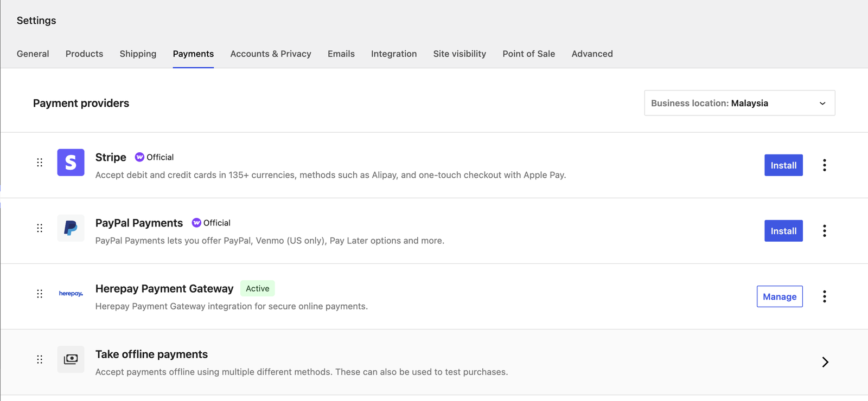Click the Herepay logo icon

click(71, 294)
